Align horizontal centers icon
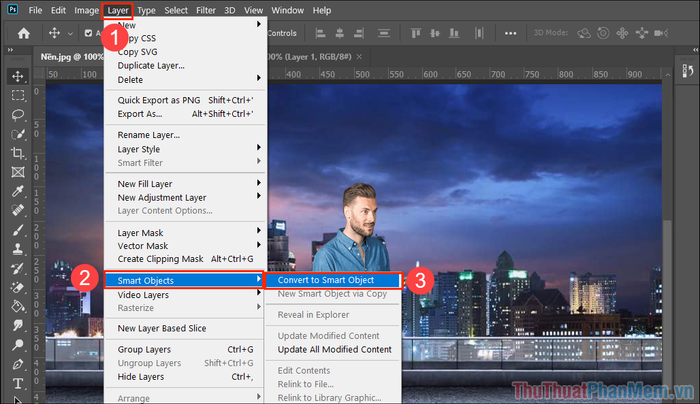Image resolution: width=700 pixels, height=404 pixels. (x=339, y=33)
